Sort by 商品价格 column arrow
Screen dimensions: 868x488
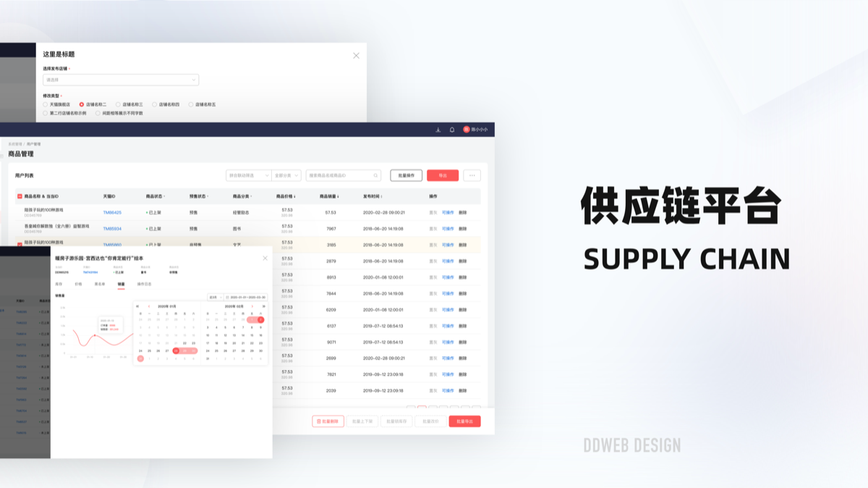(x=295, y=196)
